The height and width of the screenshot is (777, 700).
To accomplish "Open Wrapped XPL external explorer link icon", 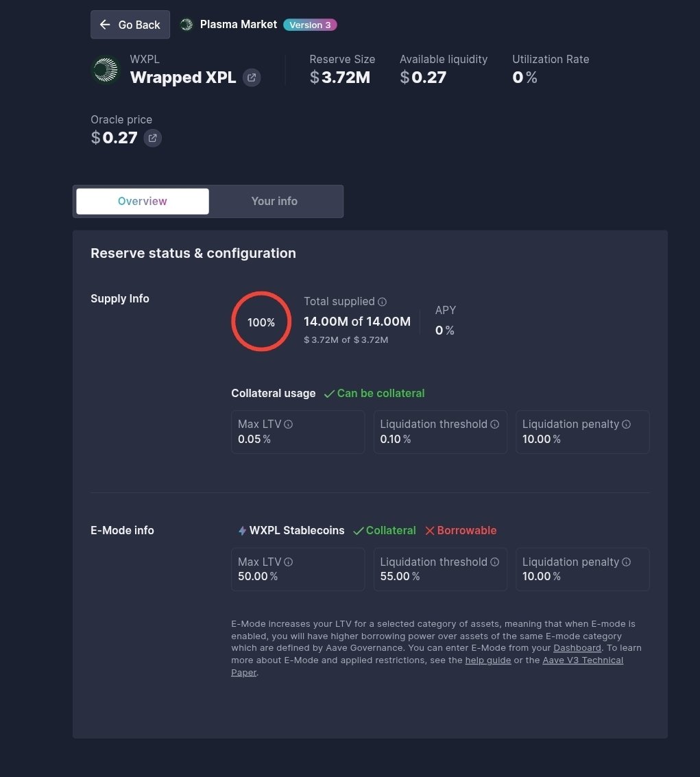I will pyautogui.click(x=252, y=77).
